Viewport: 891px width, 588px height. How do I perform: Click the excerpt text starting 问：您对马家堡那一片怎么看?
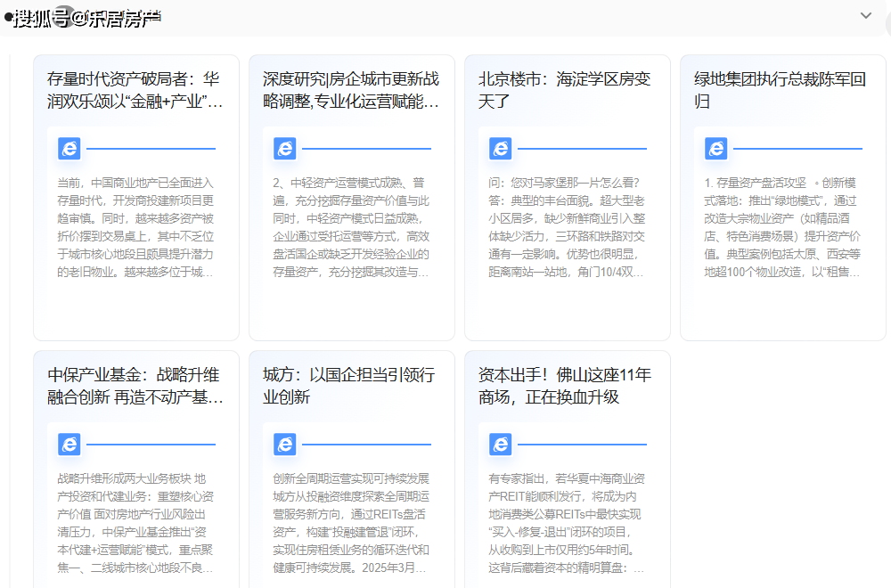tap(567, 227)
